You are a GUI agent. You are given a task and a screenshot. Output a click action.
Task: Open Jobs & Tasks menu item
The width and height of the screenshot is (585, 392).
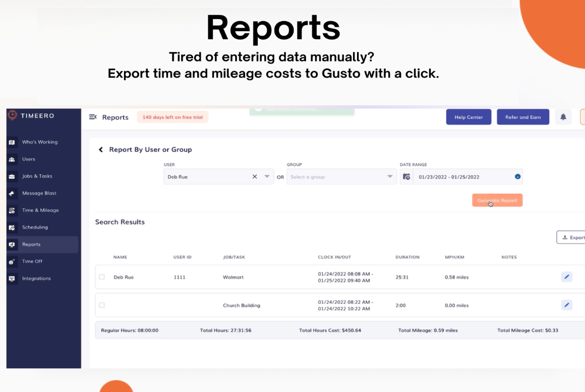tap(37, 176)
